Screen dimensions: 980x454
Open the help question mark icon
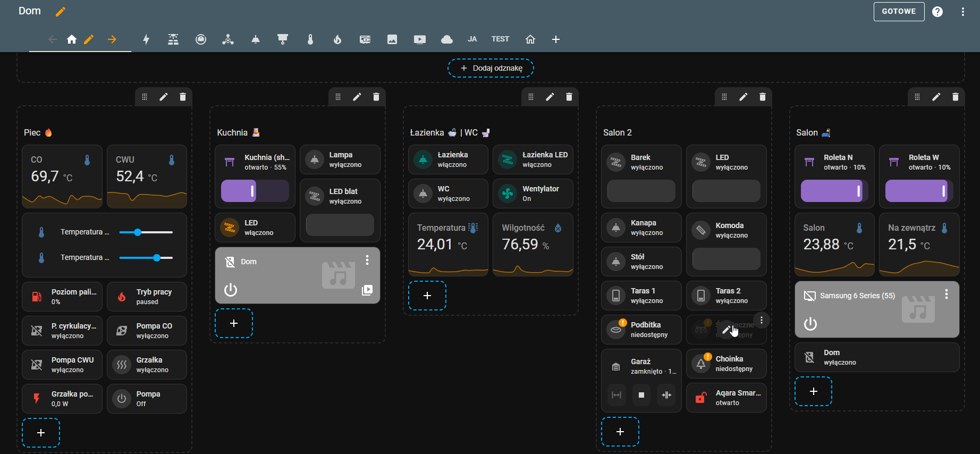coord(937,12)
